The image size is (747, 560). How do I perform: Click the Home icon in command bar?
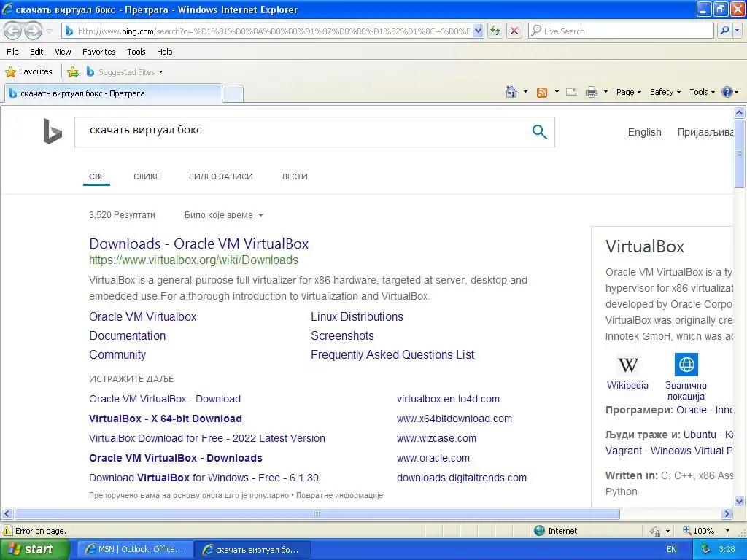[511, 92]
